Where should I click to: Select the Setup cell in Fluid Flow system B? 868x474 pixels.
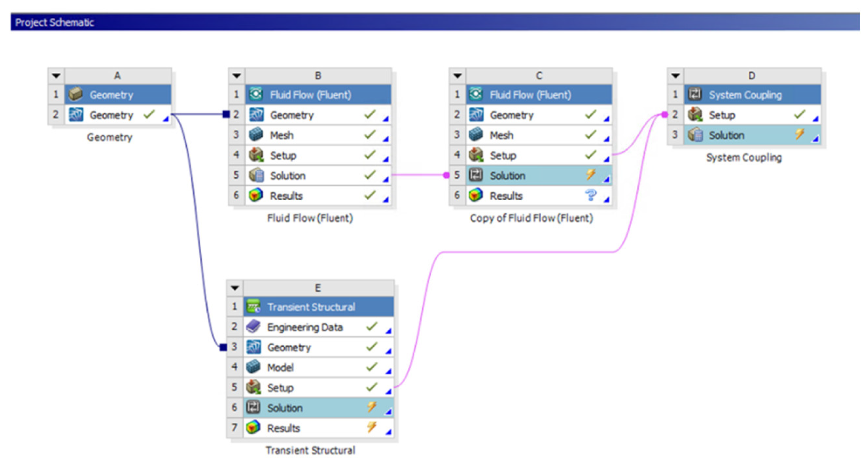pyautogui.click(x=318, y=155)
